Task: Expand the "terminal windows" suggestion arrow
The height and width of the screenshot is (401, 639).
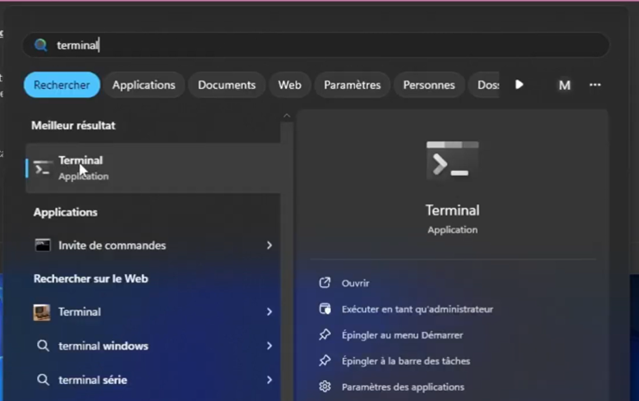Action: 269,346
